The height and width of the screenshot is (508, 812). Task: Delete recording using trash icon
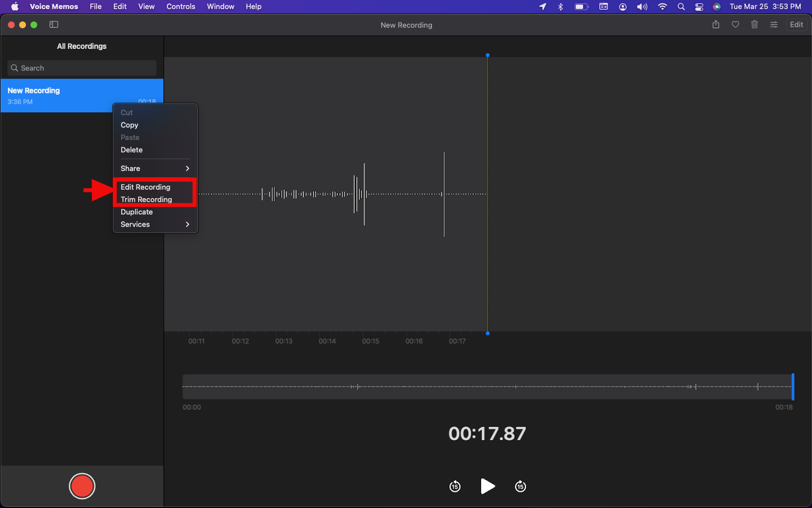coord(754,24)
